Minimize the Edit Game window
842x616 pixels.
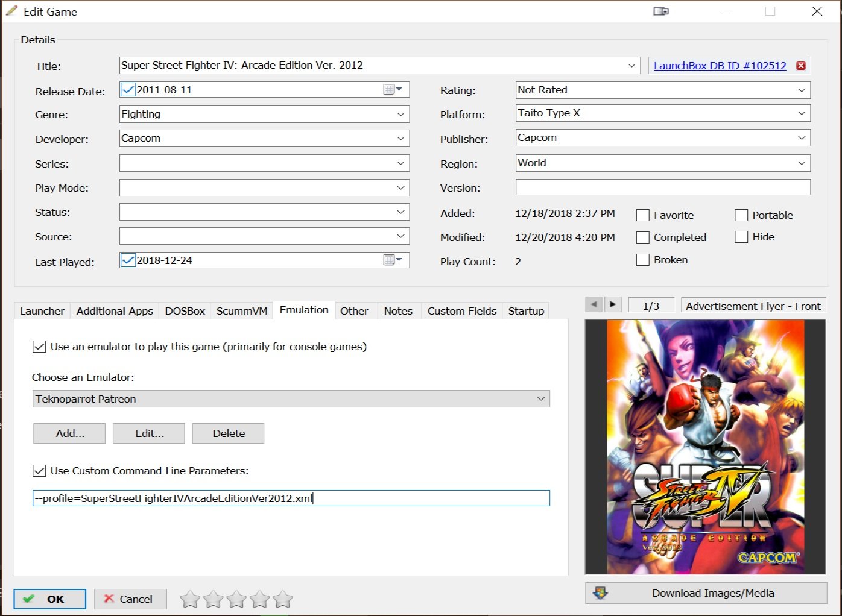pos(725,11)
